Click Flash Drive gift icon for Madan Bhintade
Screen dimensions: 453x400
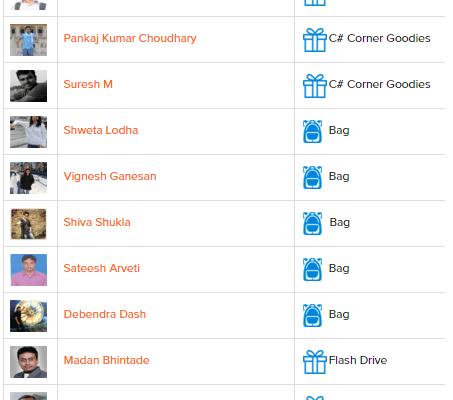(x=315, y=362)
